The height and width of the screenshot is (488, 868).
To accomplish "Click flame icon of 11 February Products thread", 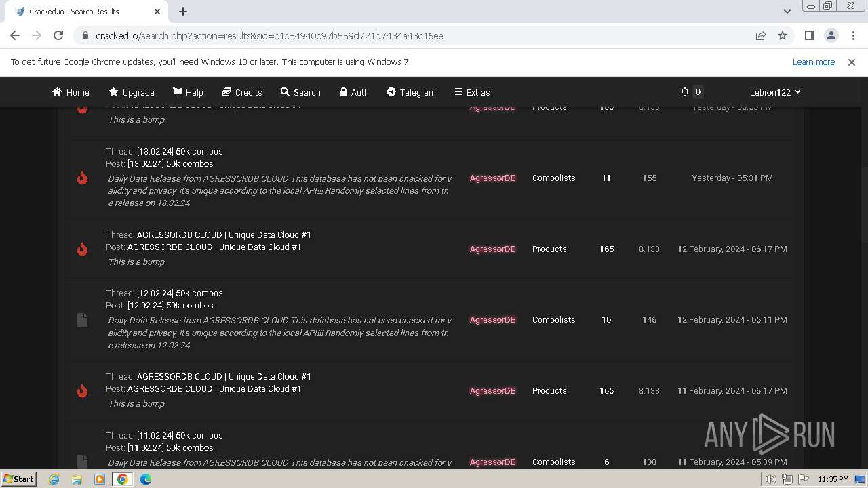I will pyautogui.click(x=82, y=390).
